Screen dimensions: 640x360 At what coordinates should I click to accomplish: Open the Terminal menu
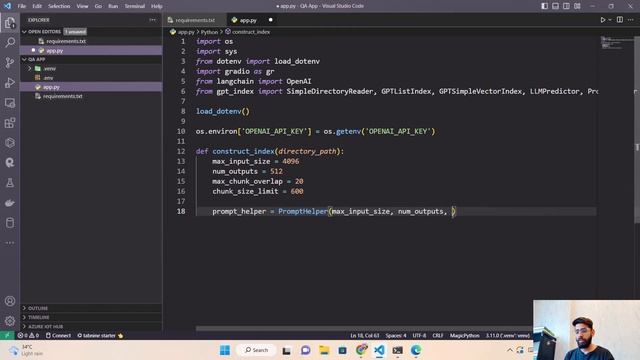pos(135,6)
